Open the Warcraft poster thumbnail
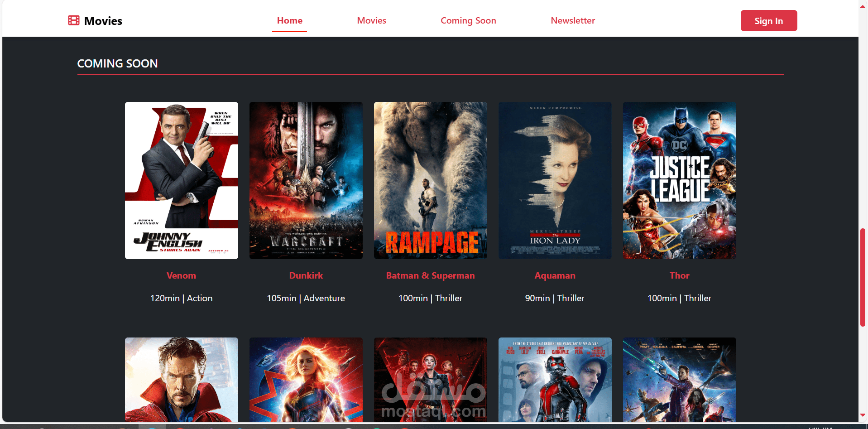 pos(306,180)
